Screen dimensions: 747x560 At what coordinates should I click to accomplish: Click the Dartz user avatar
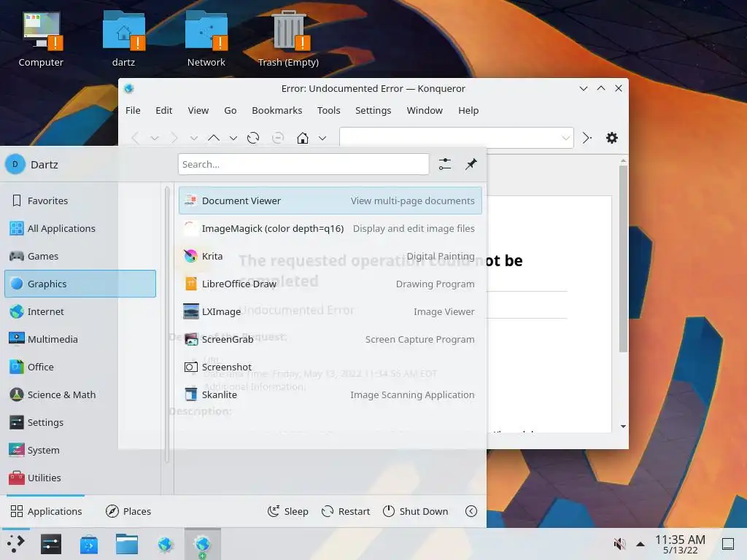[x=15, y=164]
